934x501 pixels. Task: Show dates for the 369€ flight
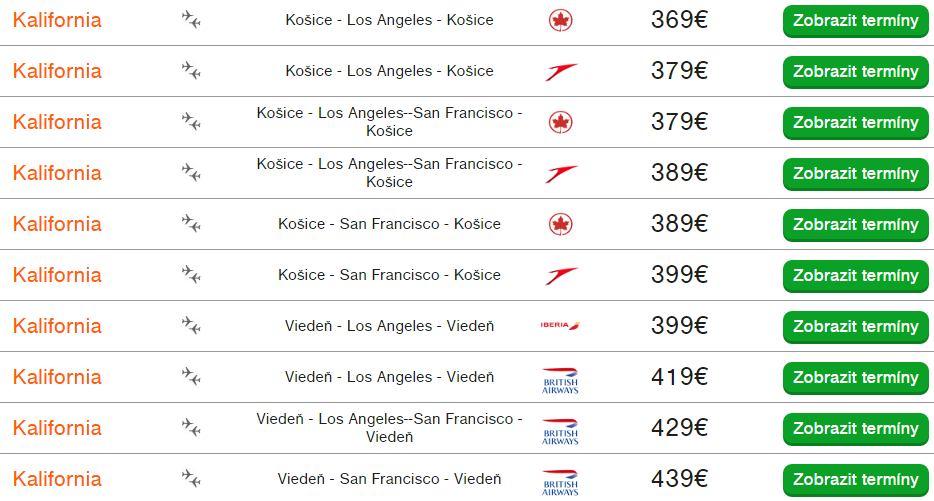point(855,21)
